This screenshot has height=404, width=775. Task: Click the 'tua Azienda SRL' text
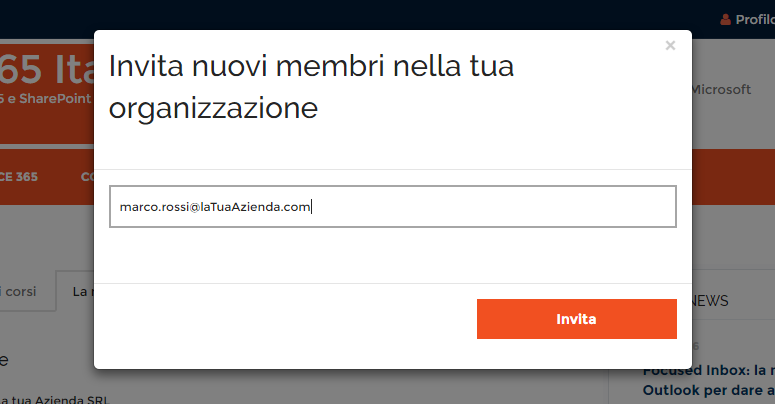54,400
